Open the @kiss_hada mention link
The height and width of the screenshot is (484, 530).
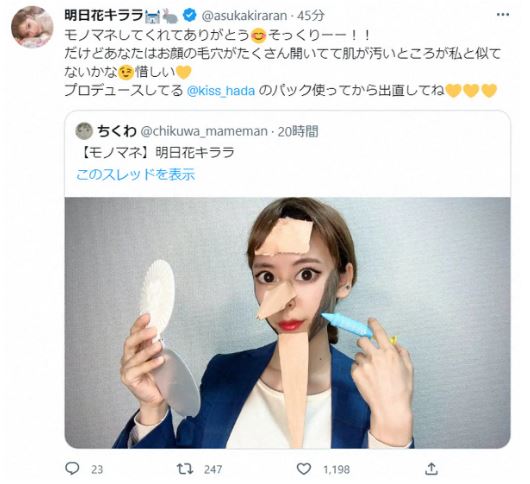pyautogui.click(x=221, y=91)
